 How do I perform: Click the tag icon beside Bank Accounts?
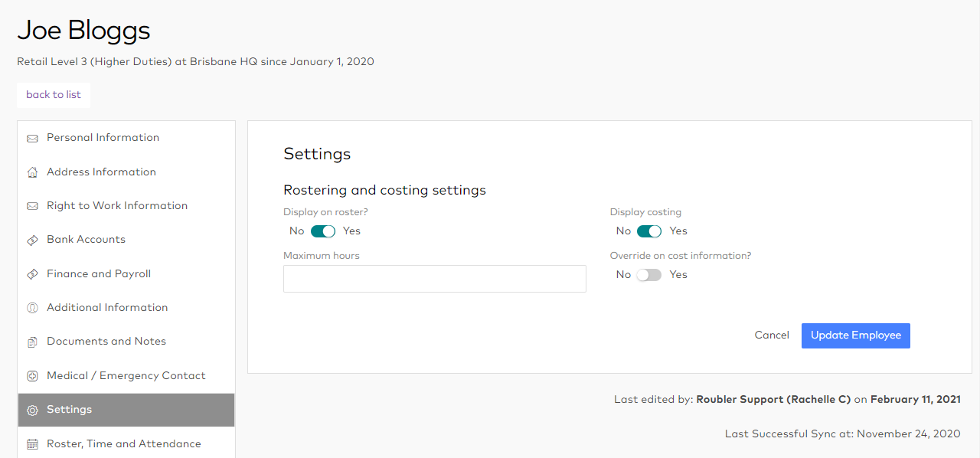coord(32,240)
